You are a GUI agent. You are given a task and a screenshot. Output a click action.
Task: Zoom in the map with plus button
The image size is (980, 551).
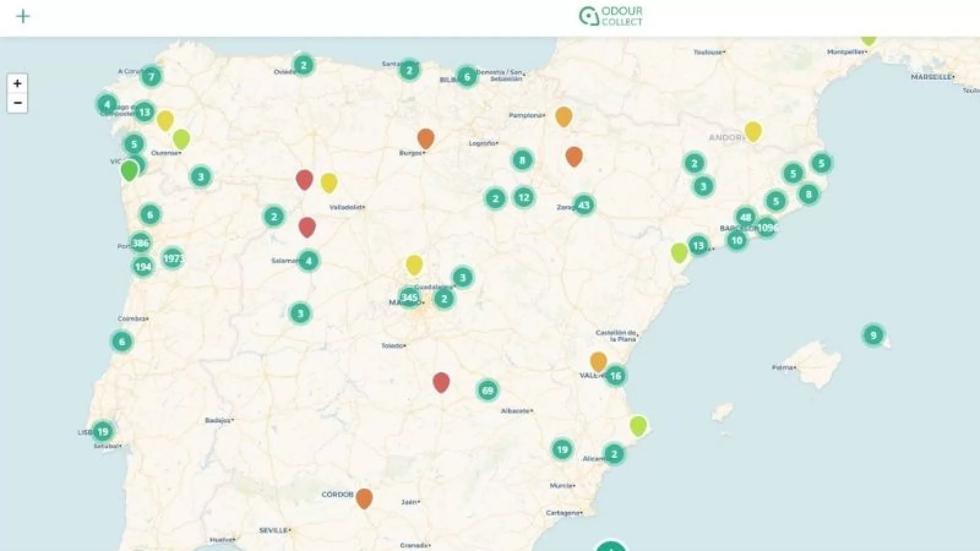(17, 83)
